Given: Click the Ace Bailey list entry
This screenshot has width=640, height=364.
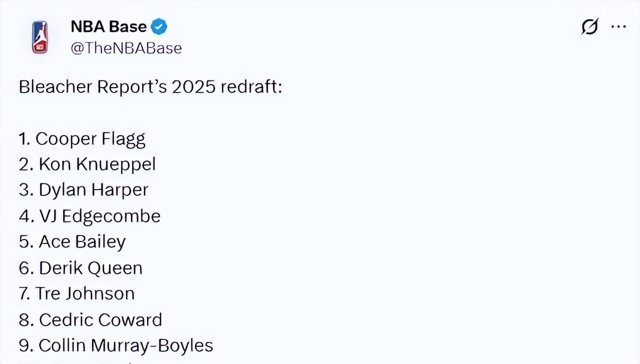Looking at the screenshot, I should tap(82, 242).
